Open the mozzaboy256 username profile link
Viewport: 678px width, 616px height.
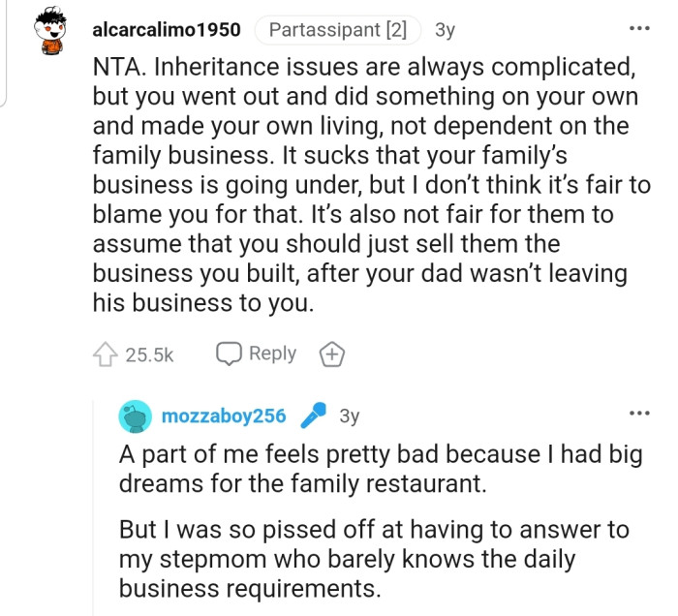click(x=224, y=416)
